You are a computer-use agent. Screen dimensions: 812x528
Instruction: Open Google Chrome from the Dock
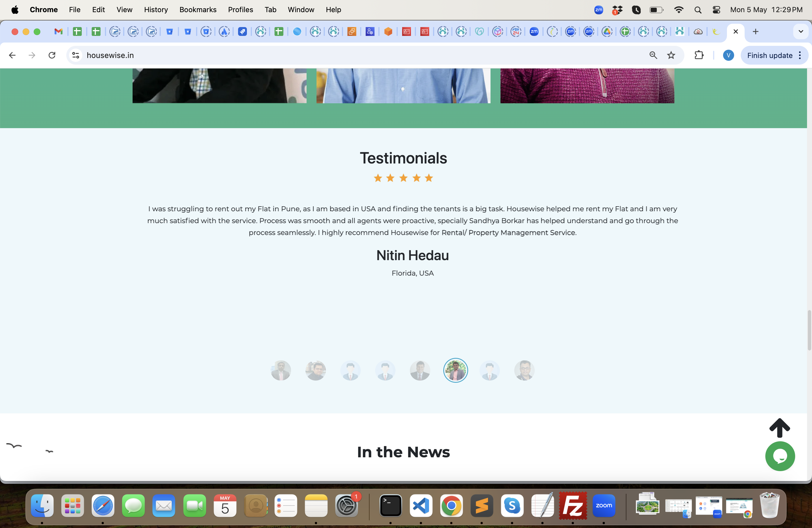(x=451, y=505)
